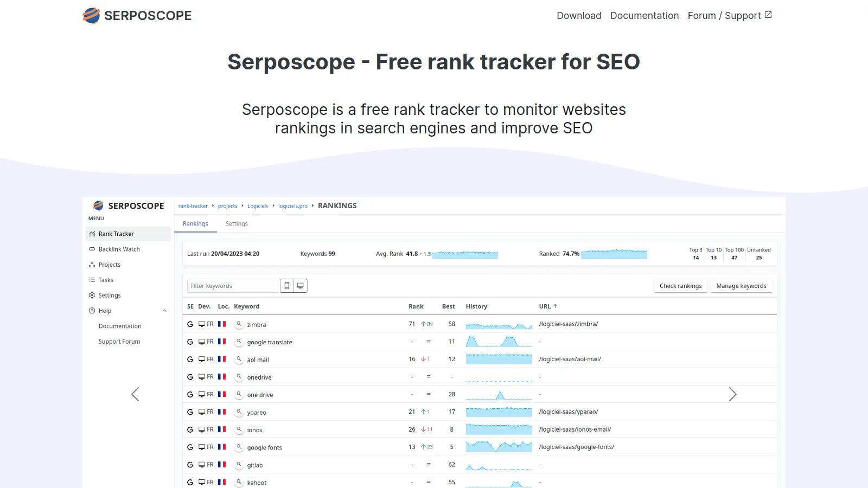Select the Rankings tab
The width and height of the screenshot is (868, 488).
[x=195, y=223]
